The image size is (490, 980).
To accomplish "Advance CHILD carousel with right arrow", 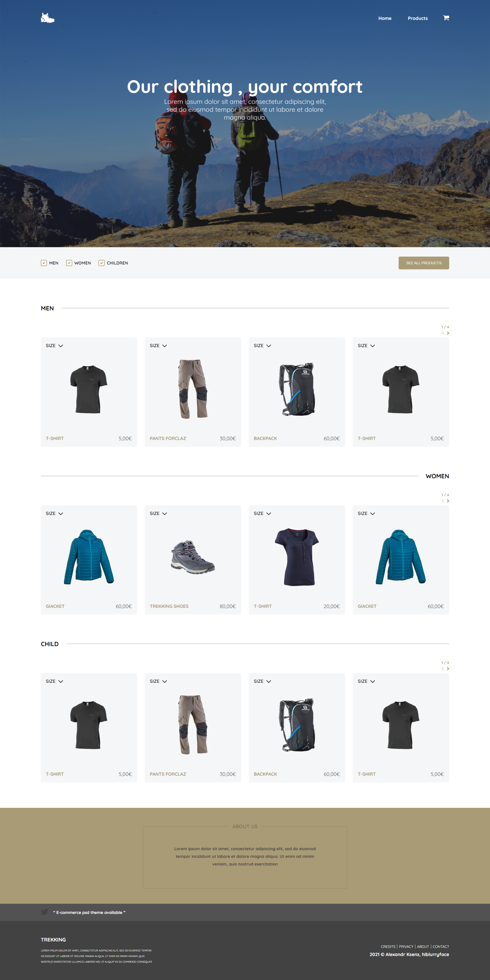I will (448, 668).
